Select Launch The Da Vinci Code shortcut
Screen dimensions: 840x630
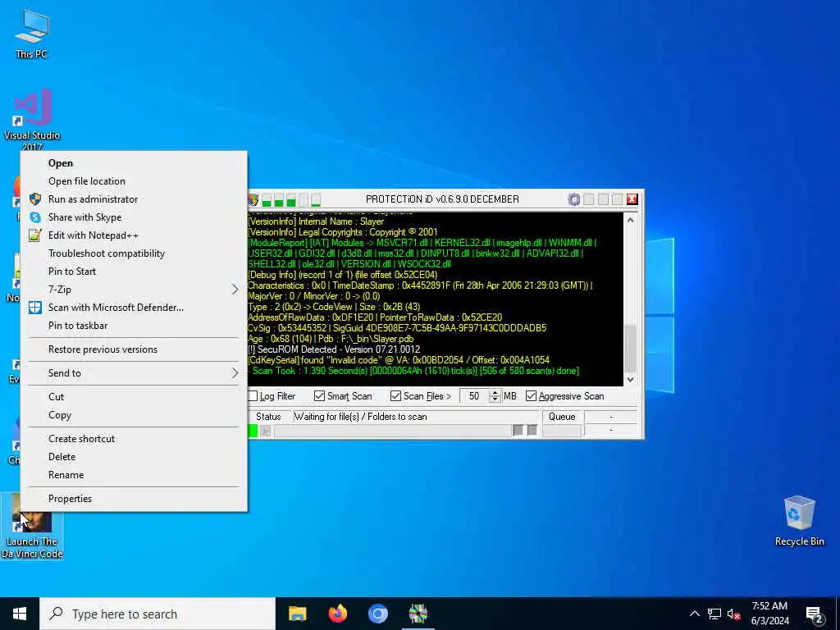pyautogui.click(x=32, y=527)
